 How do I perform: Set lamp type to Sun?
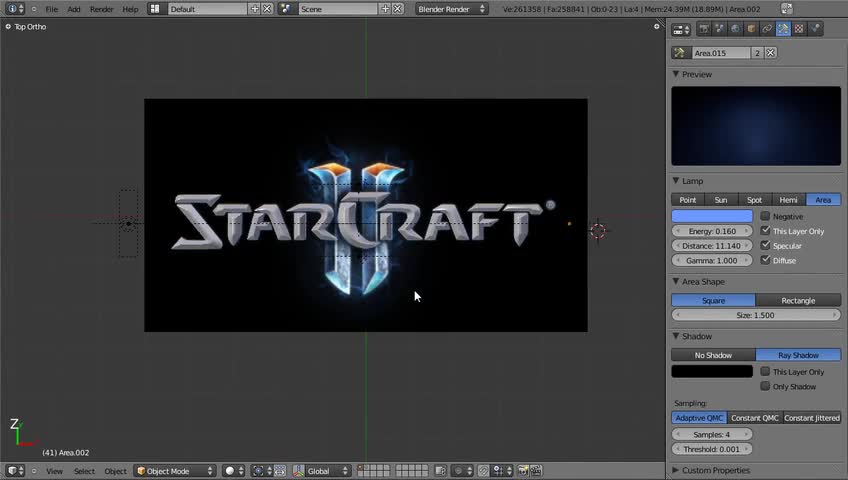click(x=721, y=200)
